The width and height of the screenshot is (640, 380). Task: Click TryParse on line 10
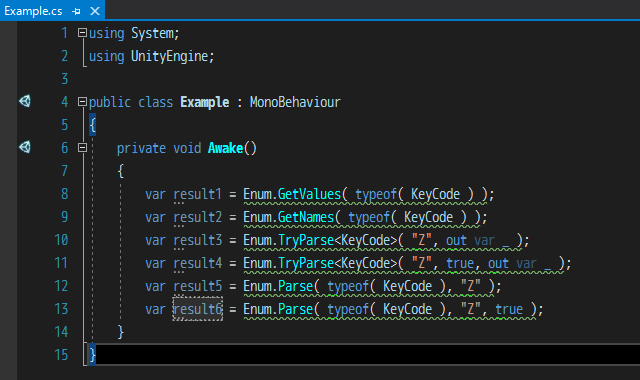coord(306,240)
